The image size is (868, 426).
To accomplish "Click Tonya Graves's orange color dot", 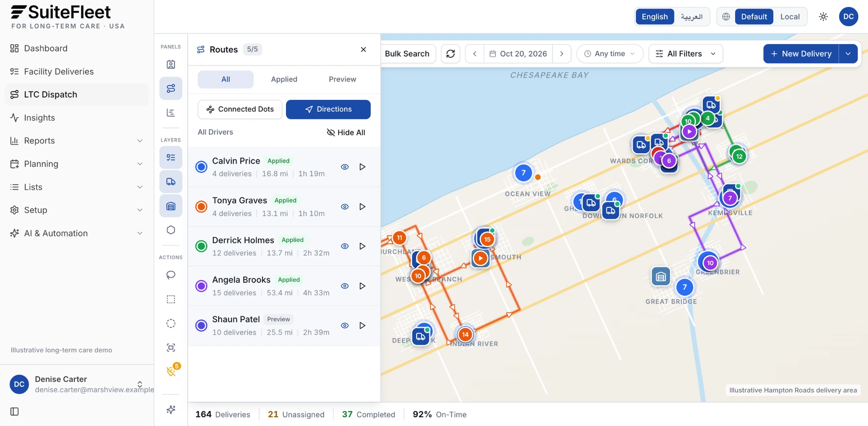I will 201,207.
